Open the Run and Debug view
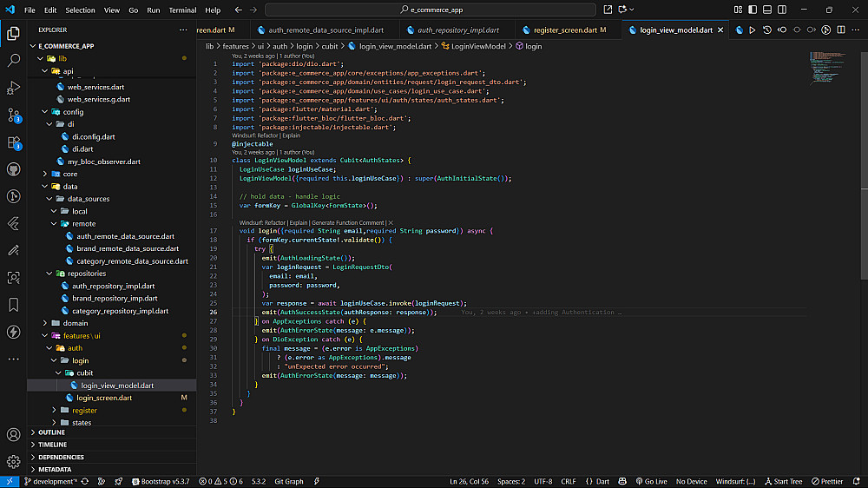 (x=14, y=88)
